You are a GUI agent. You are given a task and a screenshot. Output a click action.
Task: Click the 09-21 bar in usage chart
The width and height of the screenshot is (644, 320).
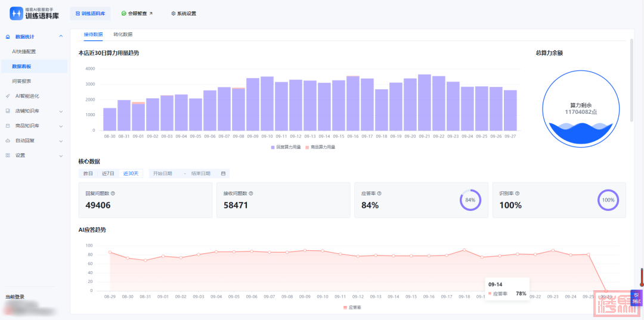point(424,102)
